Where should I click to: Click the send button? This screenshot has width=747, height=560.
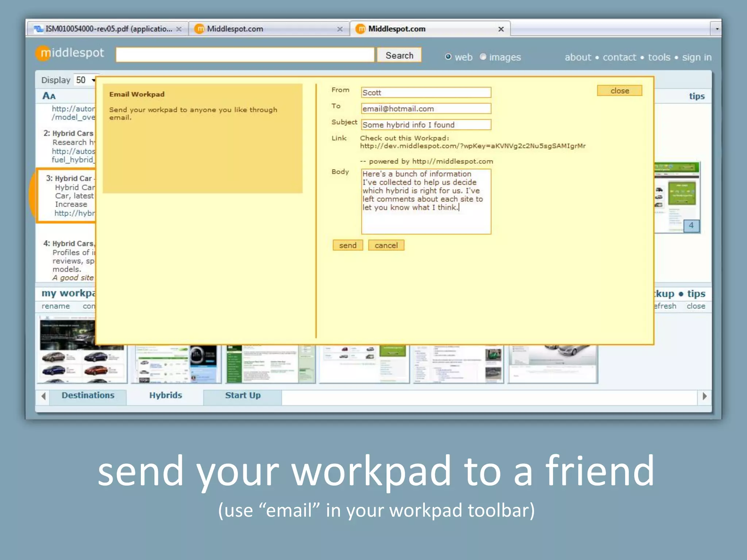tap(348, 245)
